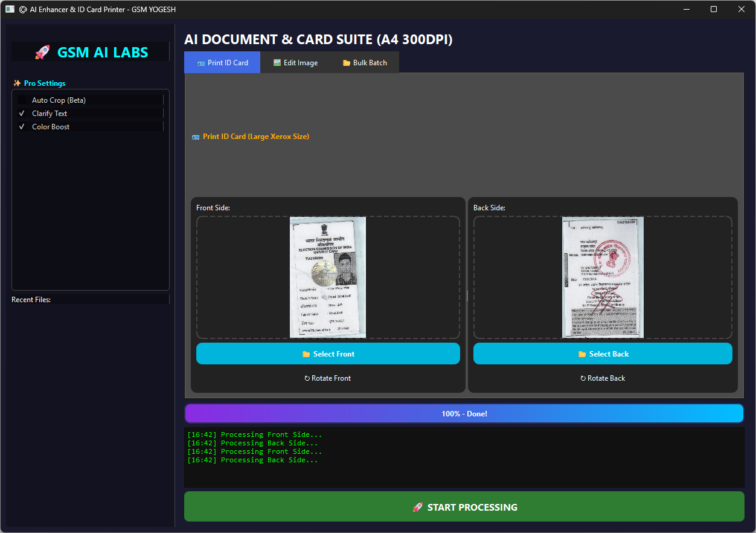Click the rocket icon on Start Processing button
The width and height of the screenshot is (756, 533).
(417, 508)
